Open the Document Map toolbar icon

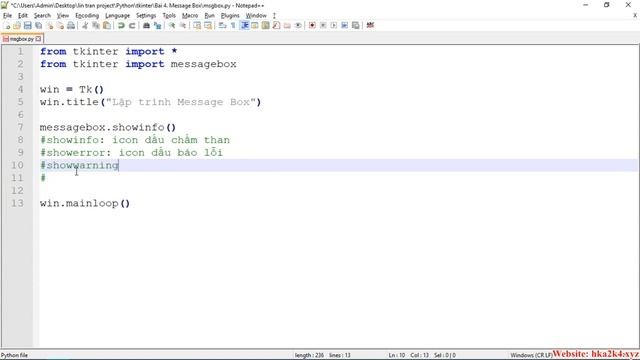(x=265, y=25)
